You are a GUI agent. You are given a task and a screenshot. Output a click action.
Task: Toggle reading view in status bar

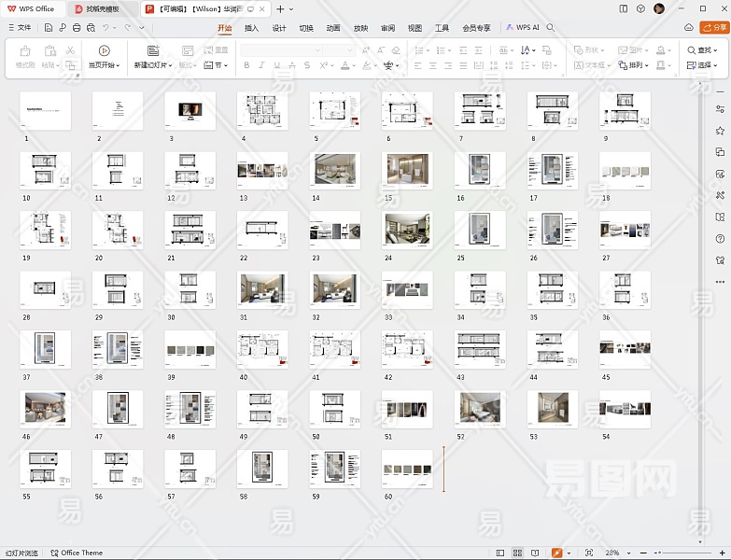click(x=536, y=553)
